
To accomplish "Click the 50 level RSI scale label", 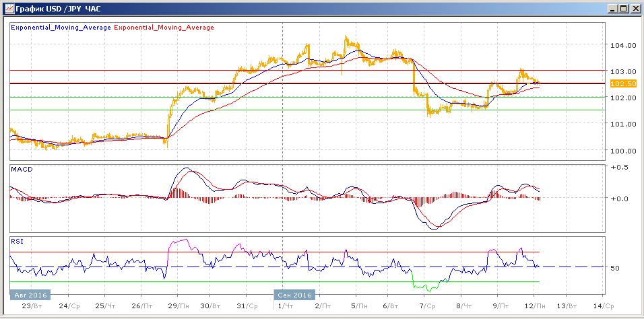I will (x=615, y=268).
